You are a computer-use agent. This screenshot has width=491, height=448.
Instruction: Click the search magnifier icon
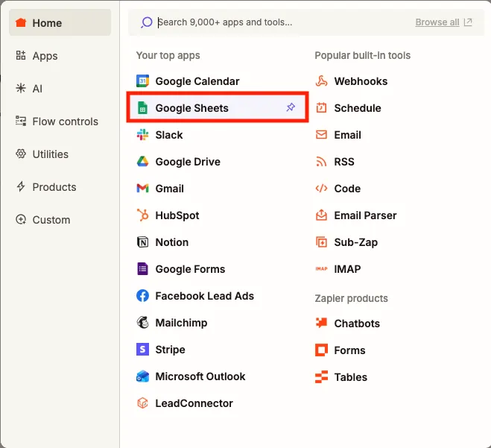tap(146, 22)
